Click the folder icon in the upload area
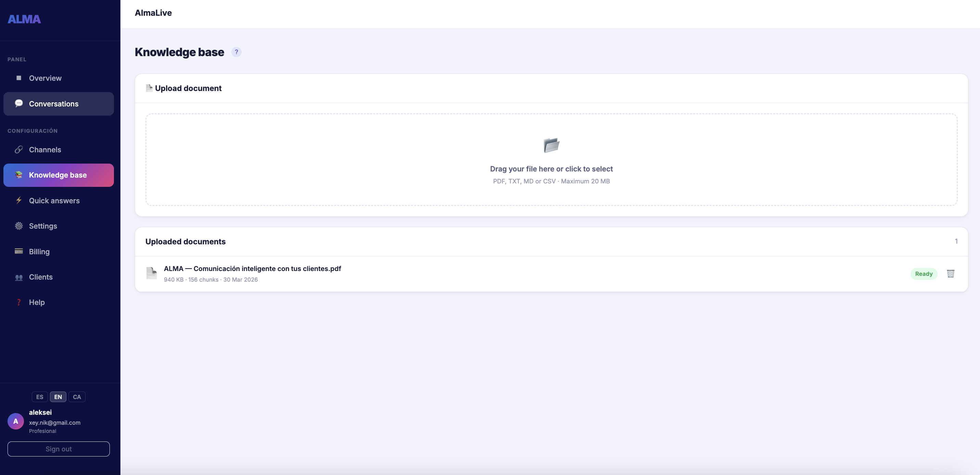 pos(551,145)
